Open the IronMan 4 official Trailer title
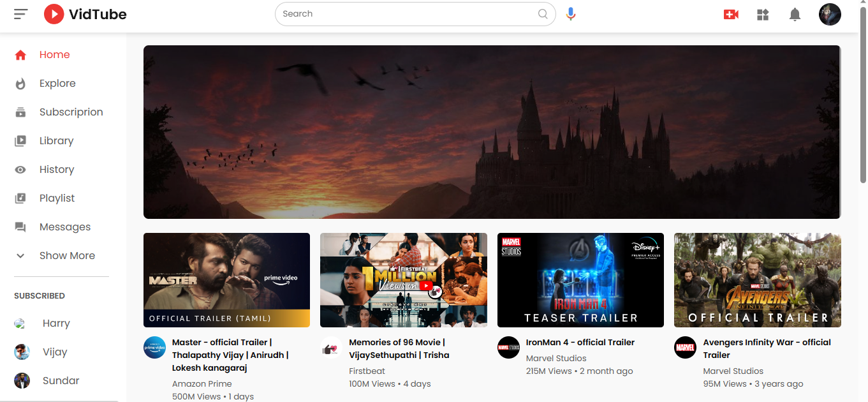 [x=580, y=342]
